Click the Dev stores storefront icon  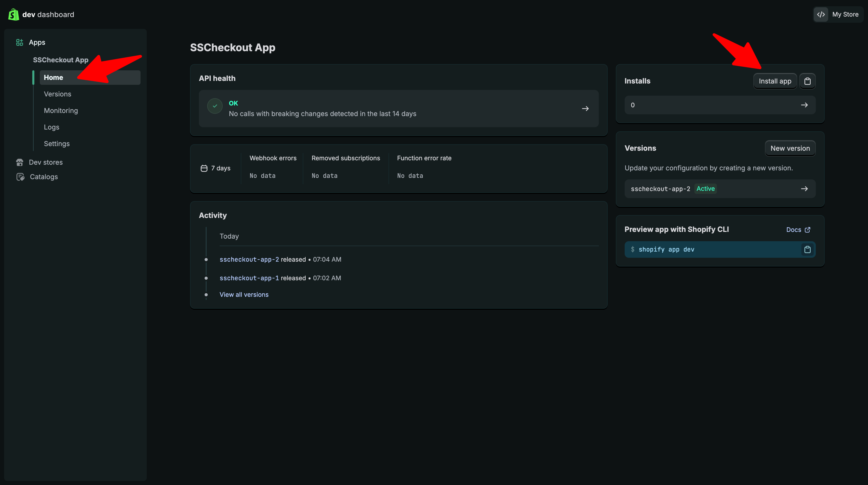[20, 162]
